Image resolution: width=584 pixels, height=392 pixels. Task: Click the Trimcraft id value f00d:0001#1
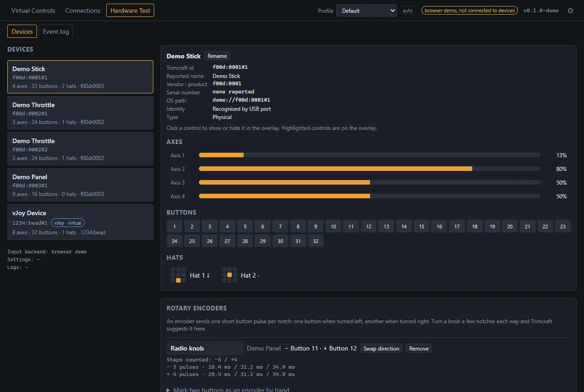tap(230, 67)
